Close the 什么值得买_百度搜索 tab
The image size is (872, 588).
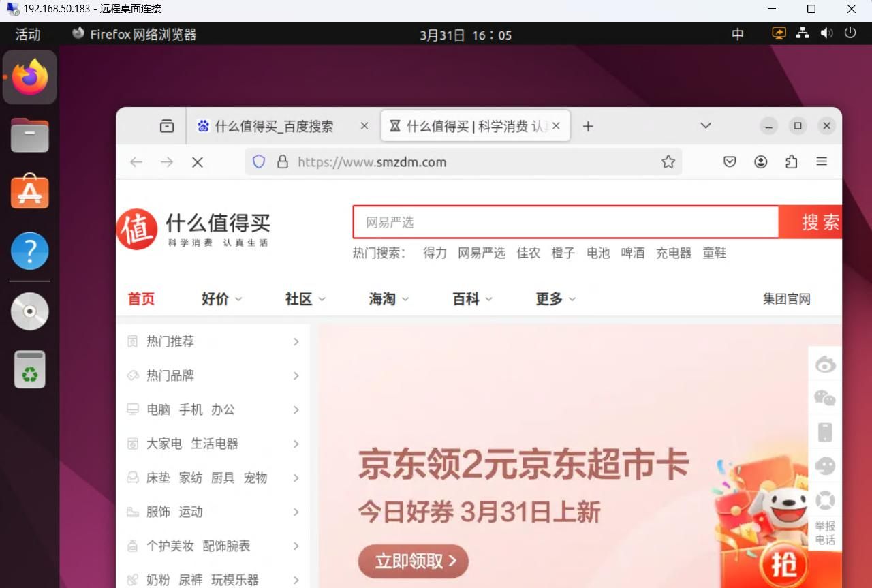[364, 126]
